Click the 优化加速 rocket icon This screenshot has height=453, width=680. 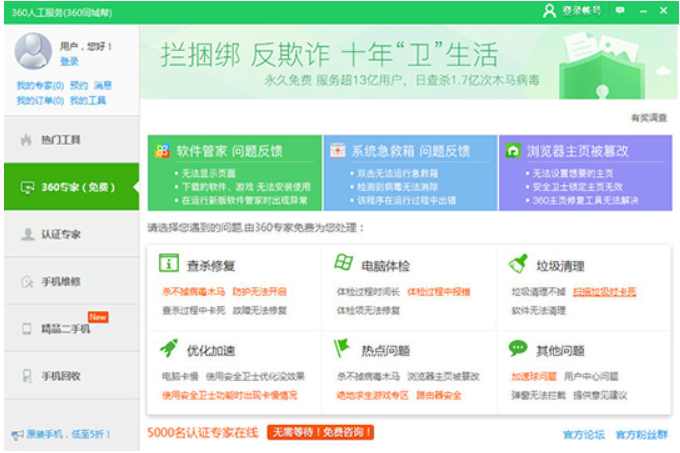pos(168,349)
